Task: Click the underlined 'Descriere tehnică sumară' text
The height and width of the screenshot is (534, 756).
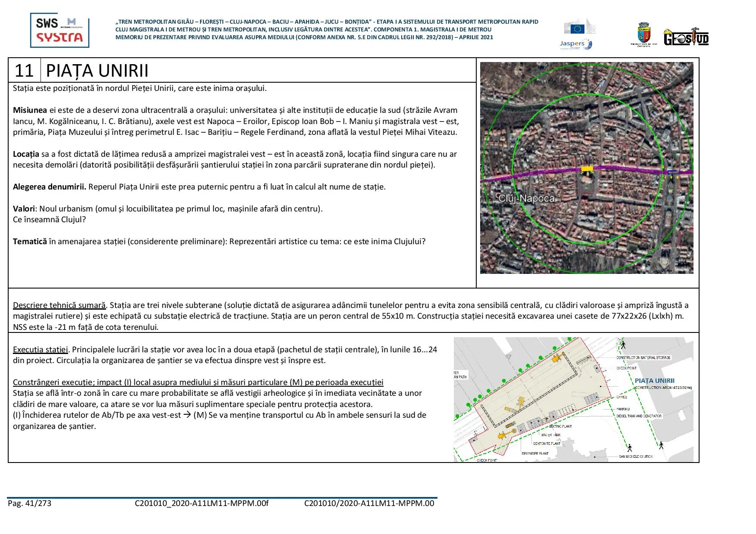Action: [x=59, y=305]
